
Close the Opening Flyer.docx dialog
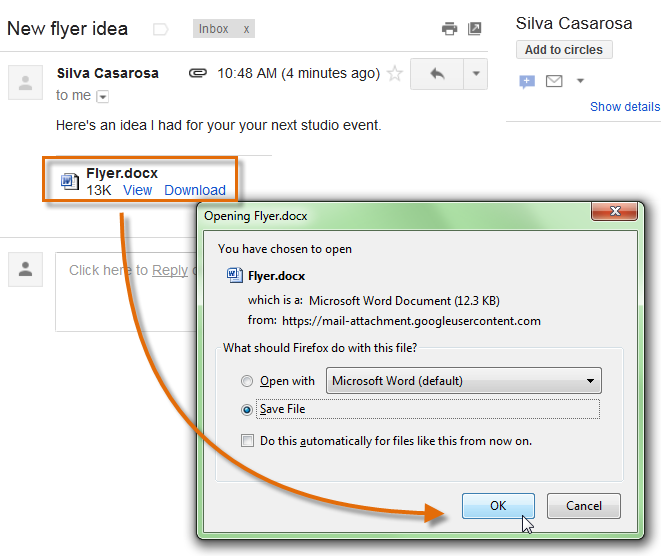(x=615, y=211)
